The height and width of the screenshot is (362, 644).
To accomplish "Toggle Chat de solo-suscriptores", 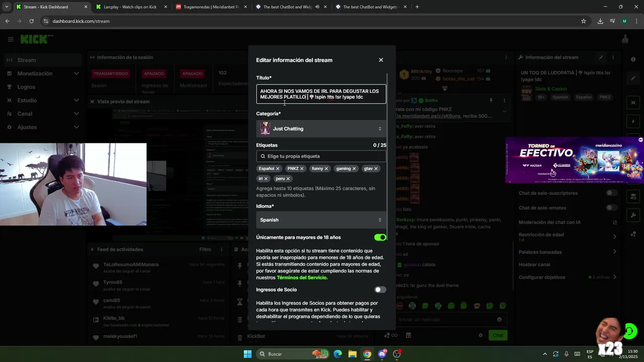I will click(612, 193).
